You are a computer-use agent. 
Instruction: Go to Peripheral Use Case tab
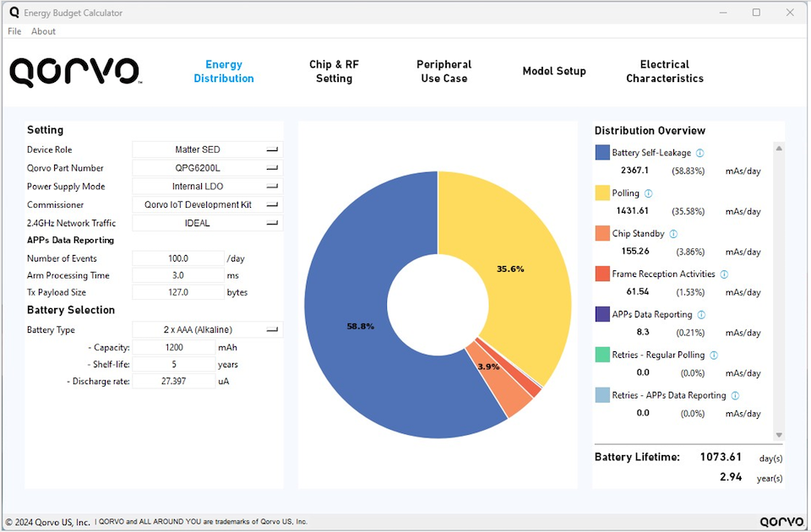(444, 72)
